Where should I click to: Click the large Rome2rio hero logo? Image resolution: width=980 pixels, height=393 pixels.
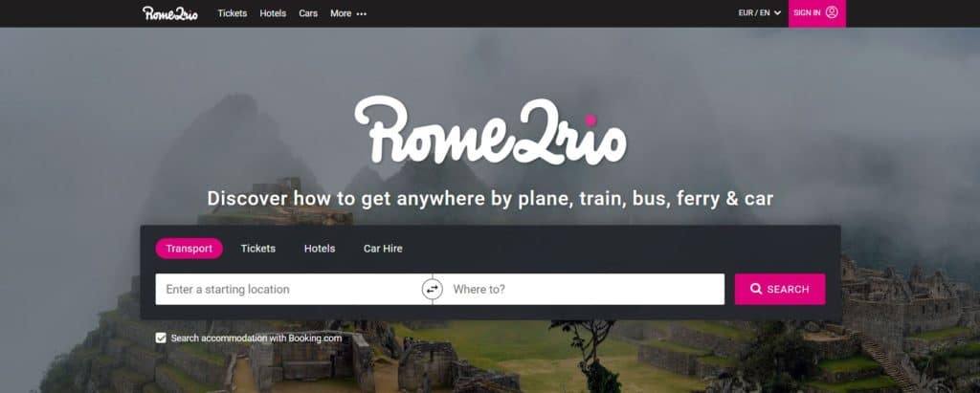(x=490, y=130)
